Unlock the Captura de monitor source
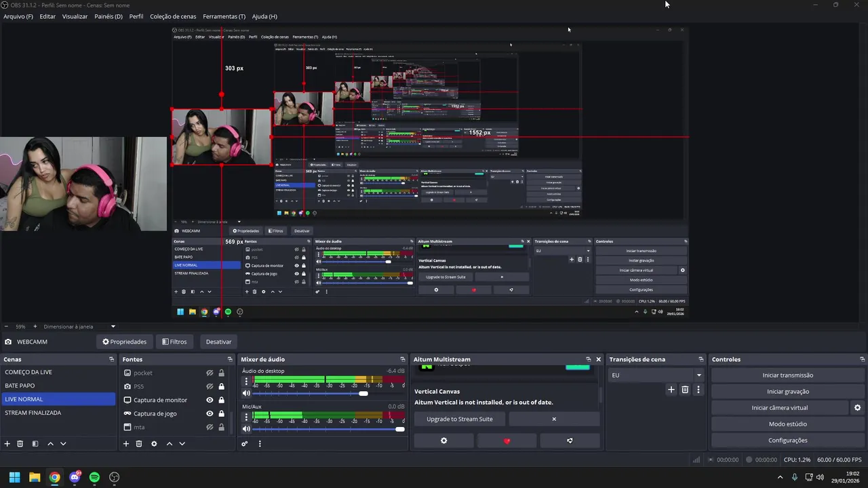868x488 pixels. pos(221,400)
